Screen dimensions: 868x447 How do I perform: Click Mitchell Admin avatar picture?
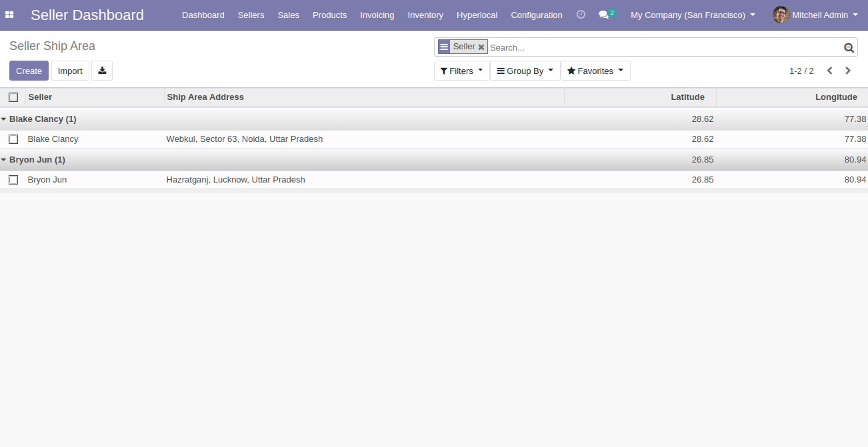781,15
